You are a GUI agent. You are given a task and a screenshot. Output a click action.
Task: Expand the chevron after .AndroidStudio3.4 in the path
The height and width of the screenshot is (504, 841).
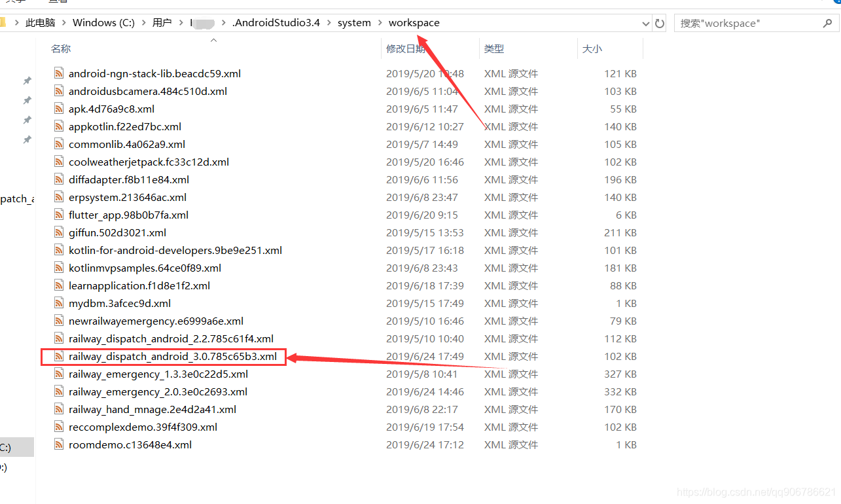click(329, 23)
